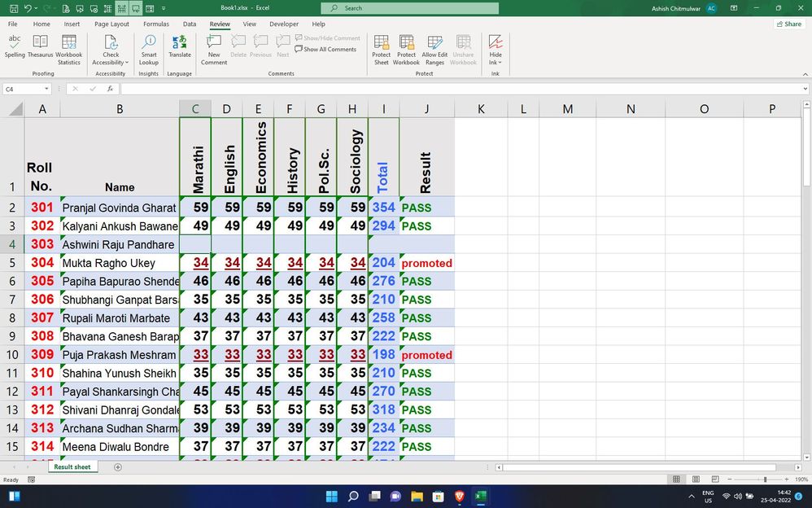Click the Check Accessibility icon
This screenshot has width=812, height=508.
tap(111, 42)
